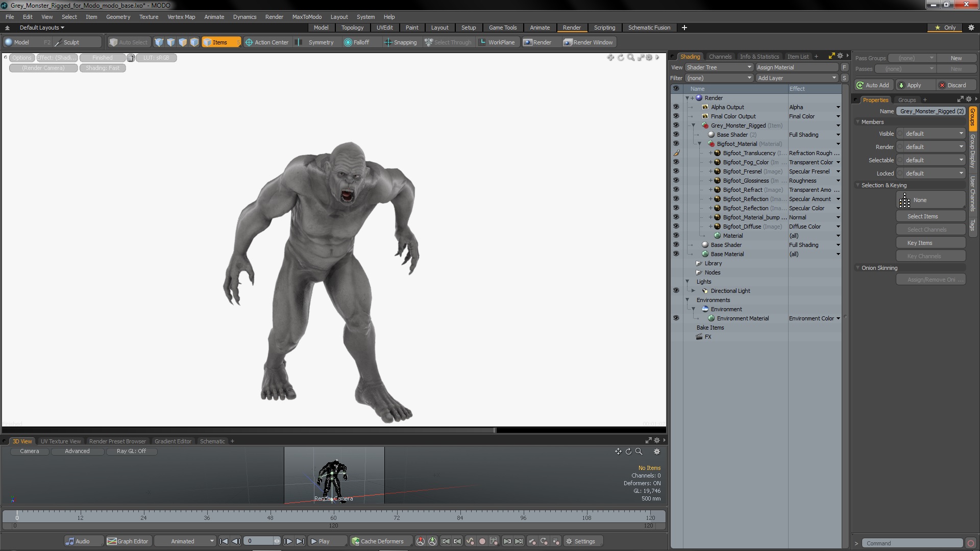Click Assign Material button
This screenshot has height=551, width=980.
point(797,67)
